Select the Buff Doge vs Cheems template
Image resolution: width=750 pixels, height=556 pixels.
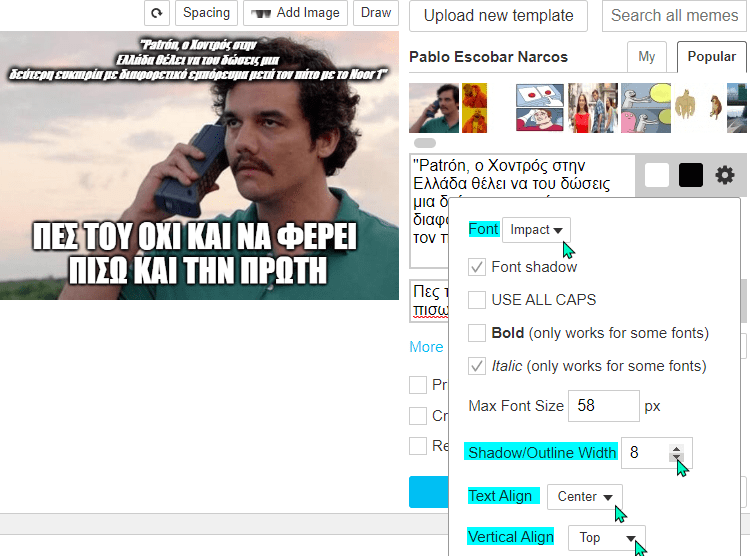coord(698,108)
